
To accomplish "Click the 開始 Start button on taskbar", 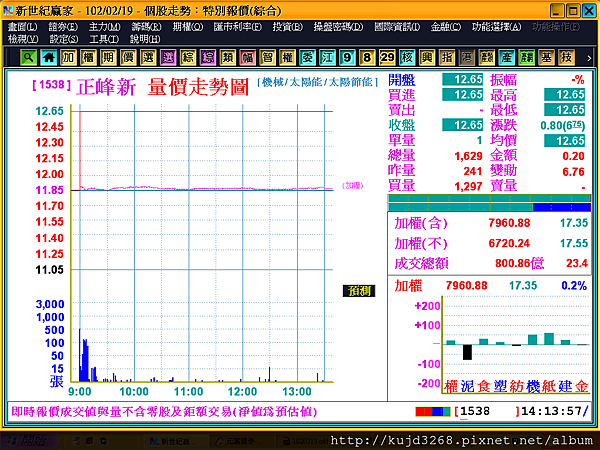I will tap(28, 441).
